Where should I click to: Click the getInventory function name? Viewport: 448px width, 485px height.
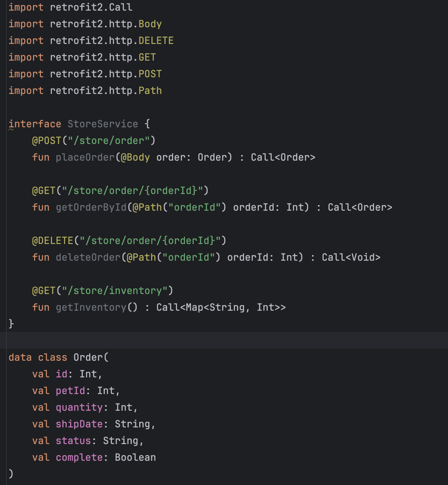91,307
